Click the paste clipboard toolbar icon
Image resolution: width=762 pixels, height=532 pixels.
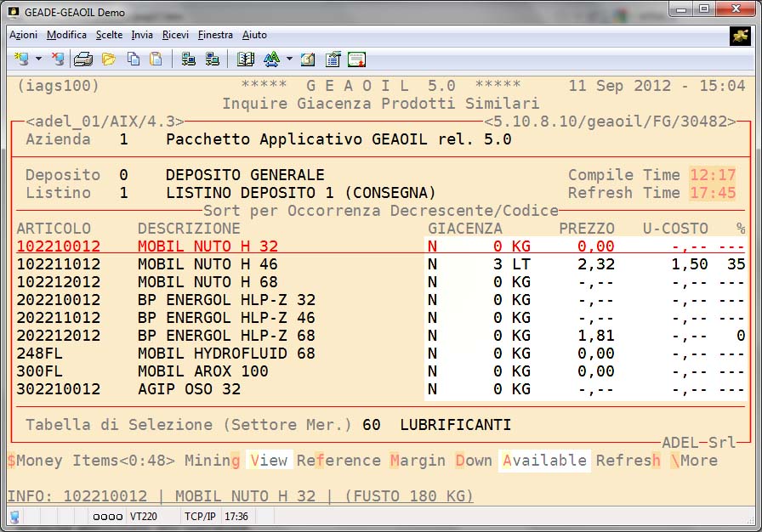pyautogui.click(x=156, y=59)
